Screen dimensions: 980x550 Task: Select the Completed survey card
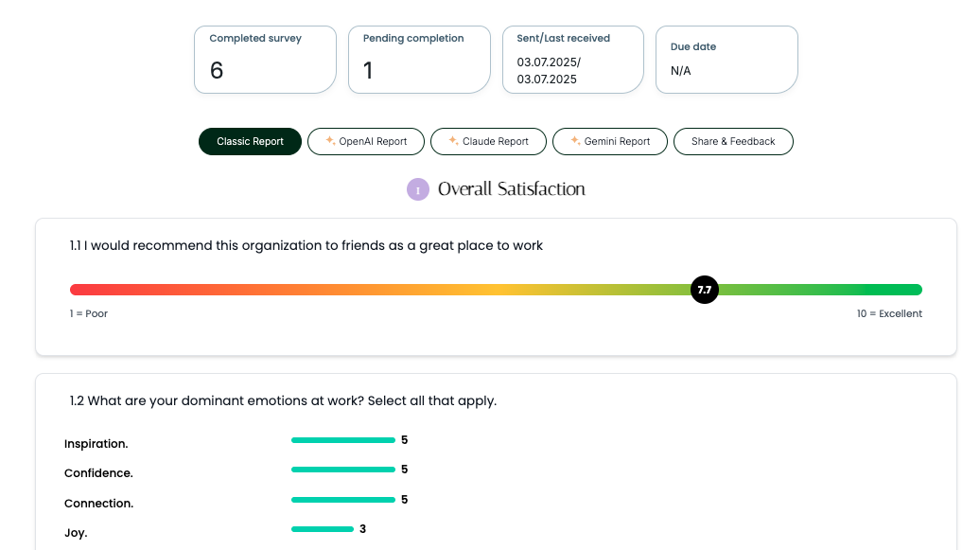point(265,60)
